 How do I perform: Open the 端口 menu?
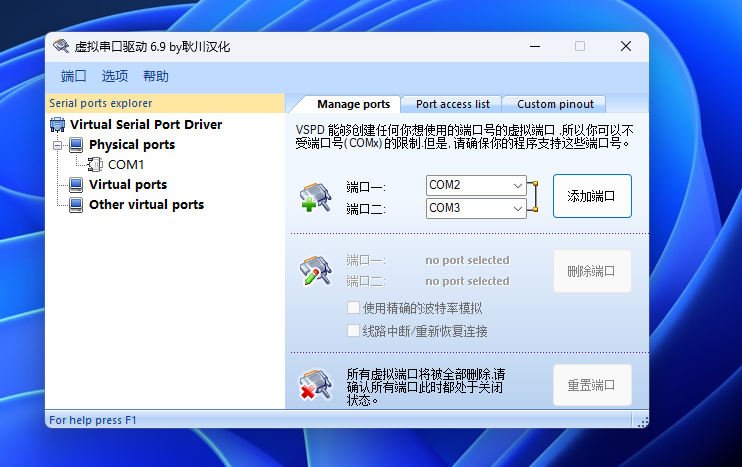[x=73, y=76]
